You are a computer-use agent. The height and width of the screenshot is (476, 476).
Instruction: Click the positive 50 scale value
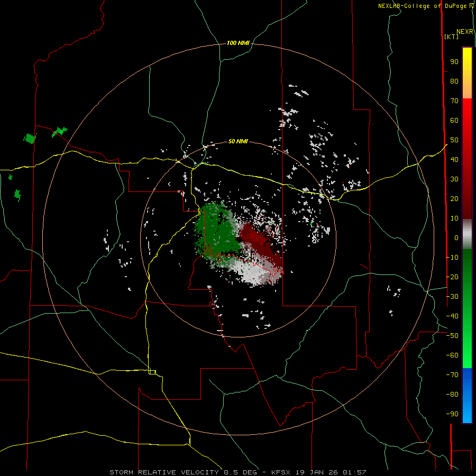click(454, 140)
